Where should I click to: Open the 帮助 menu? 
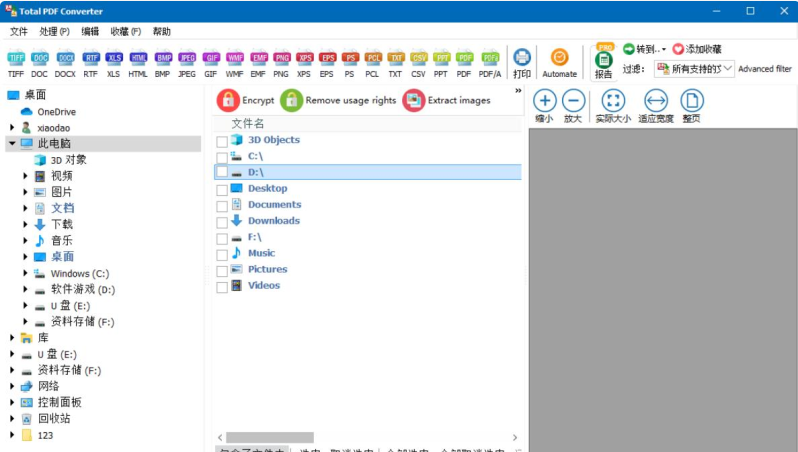tap(162, 32)
